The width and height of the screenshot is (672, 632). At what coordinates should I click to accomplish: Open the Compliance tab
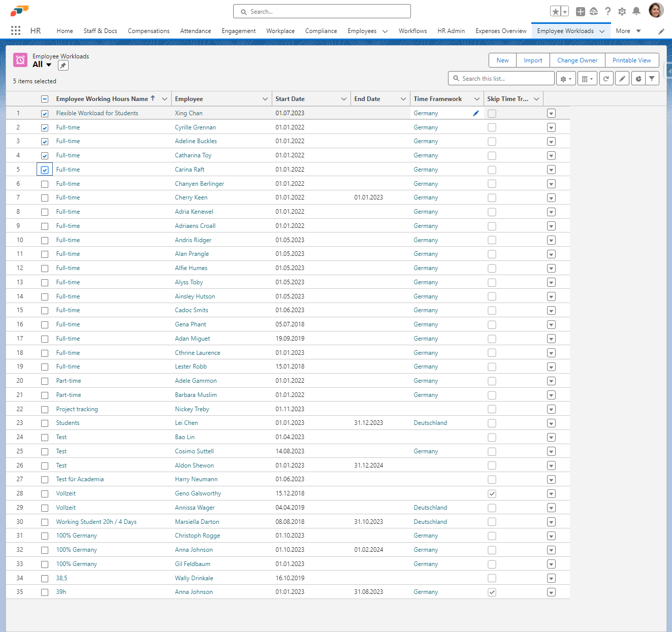pyautogui.click(x=321, y=31)
